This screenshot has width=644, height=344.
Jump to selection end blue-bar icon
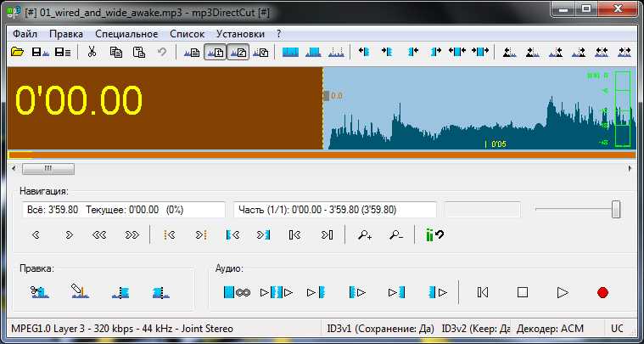click(x=264, y=235)
